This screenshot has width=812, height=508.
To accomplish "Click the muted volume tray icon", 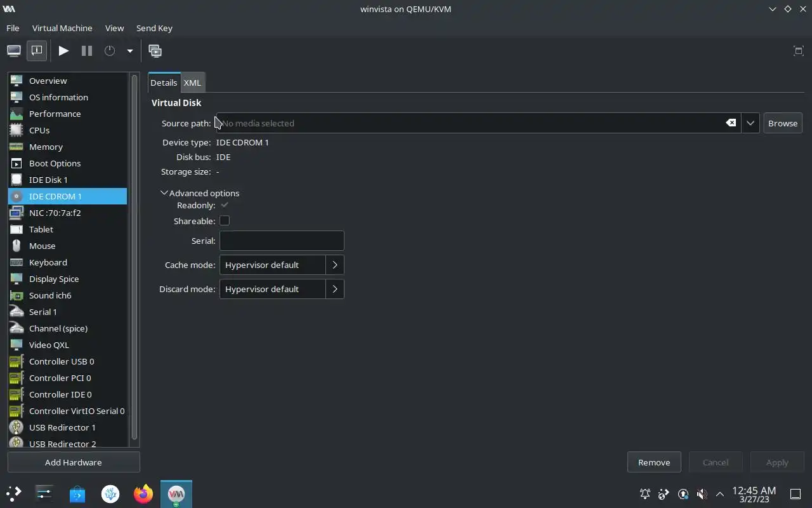I will pos(702,494).
